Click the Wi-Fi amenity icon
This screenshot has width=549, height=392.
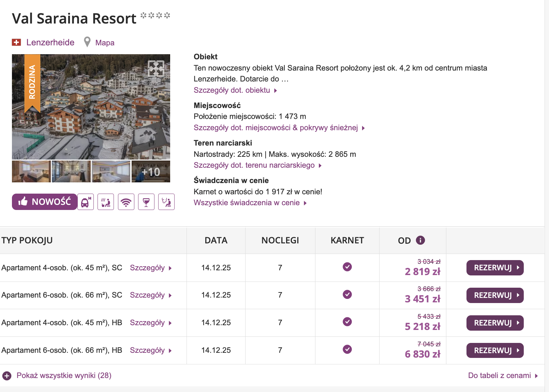click(x=126, y=202)
